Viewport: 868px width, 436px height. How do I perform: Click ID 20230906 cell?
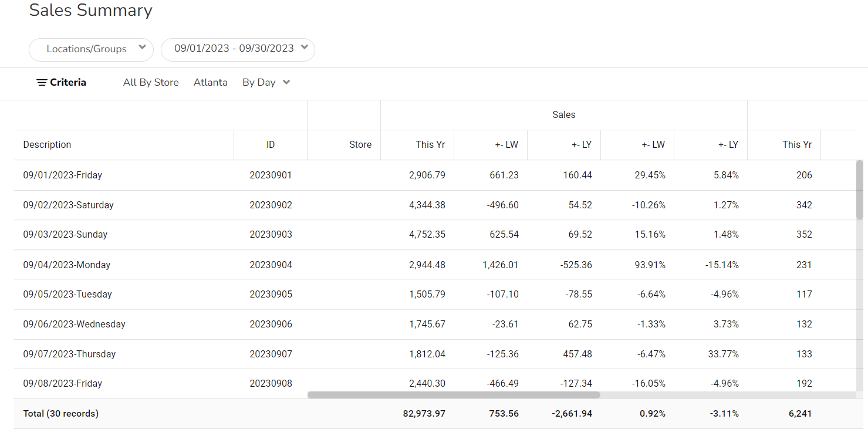(x=271, y=325)
